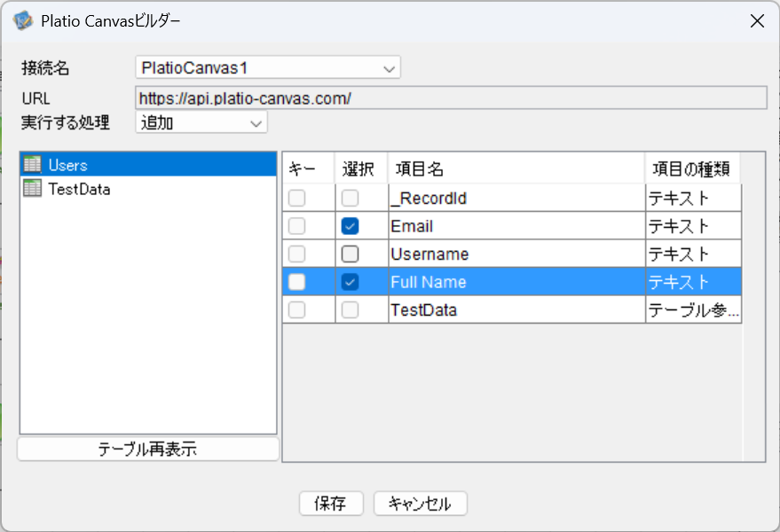Image resolution: width=780 pixels, height=532 pixels.
Task: Click the 項目名 column header
Action: coord(515,168)
